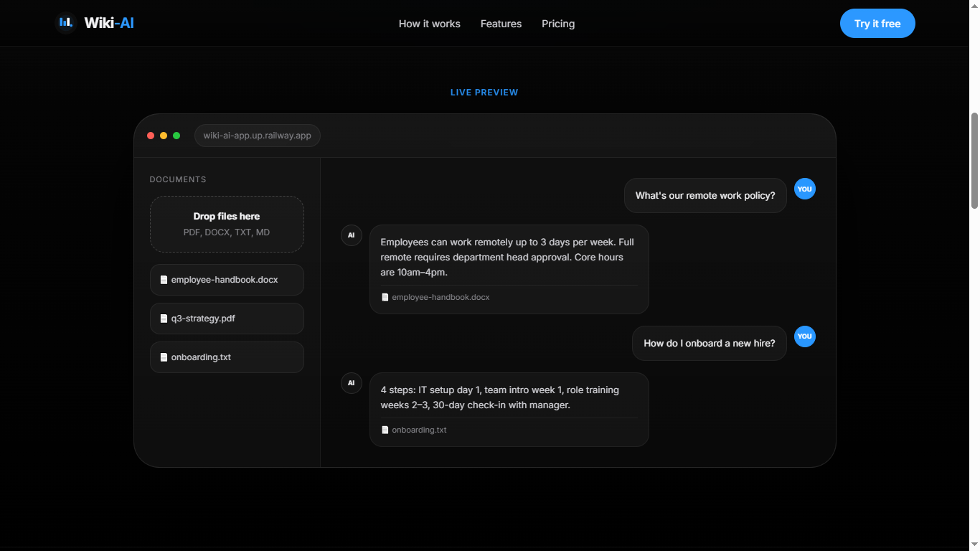
Task: Click AI avatar beside remote policy answer
Action: pos(352,235)
